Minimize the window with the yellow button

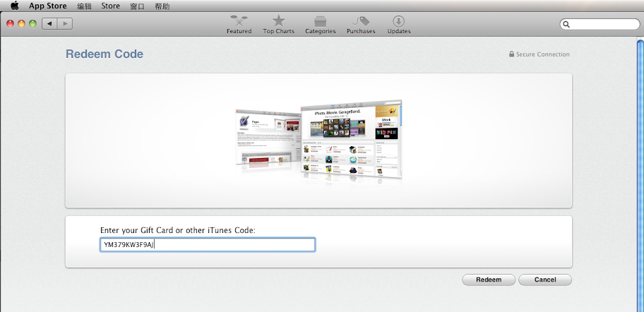pyautogui.click(x=21, y=24)
